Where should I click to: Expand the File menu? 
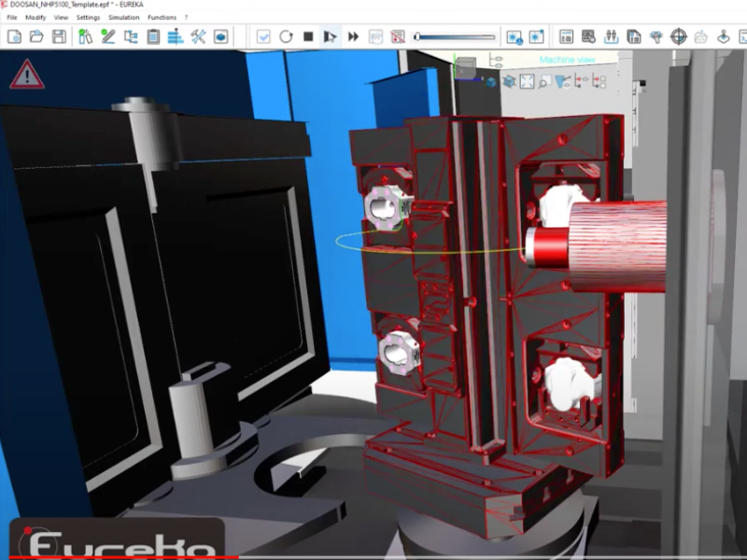[12, 17]
